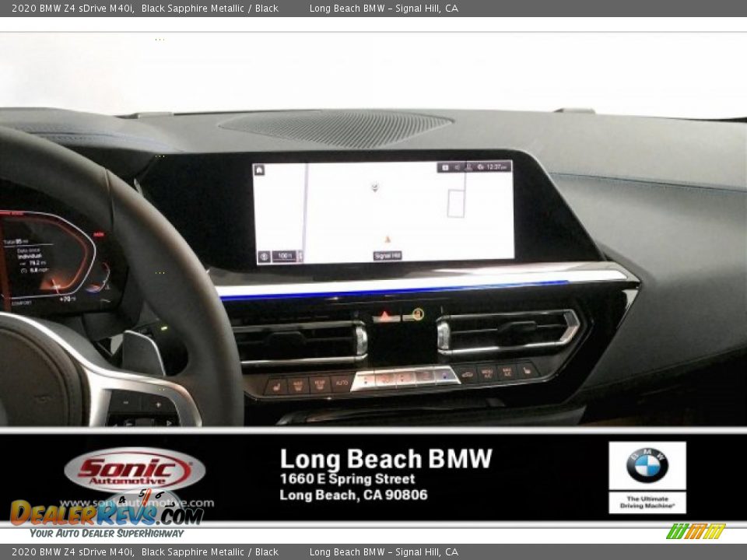747x560 pixels.
Task: Toggle the rear window defrost button
Action: pyautogui.click(x=320, y=384)
